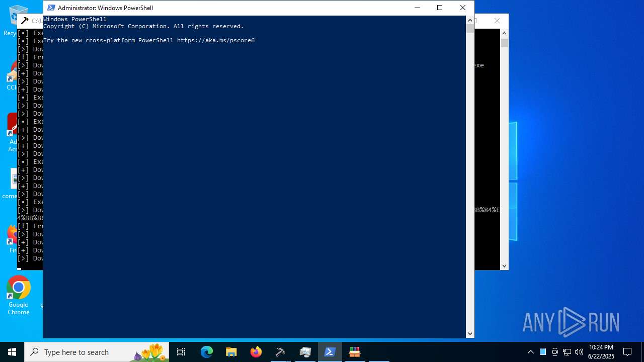The width and height of the screenshot is (644, 362).
Task: Launch Firefox from the taskbar
Action: point(256,352)
